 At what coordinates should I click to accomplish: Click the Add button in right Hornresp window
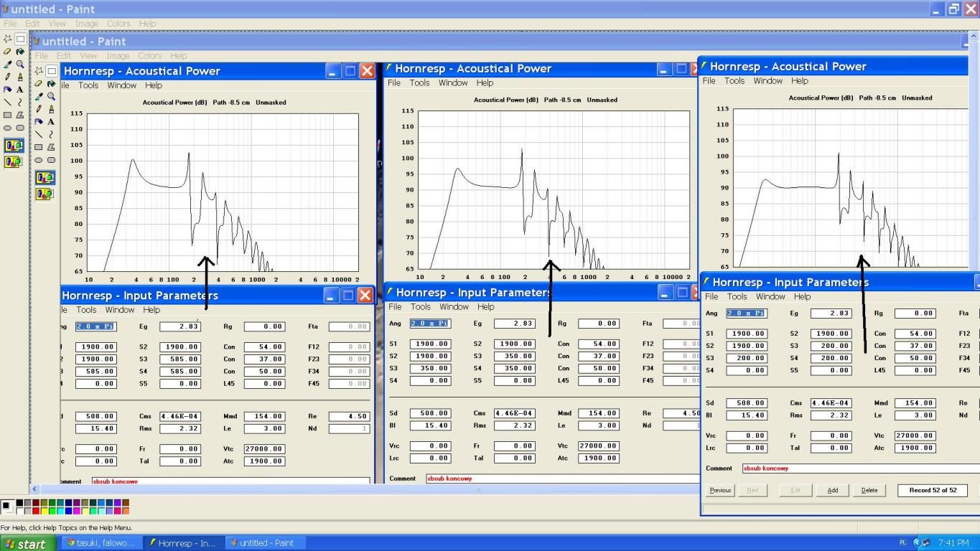click(x=832, y=491)
